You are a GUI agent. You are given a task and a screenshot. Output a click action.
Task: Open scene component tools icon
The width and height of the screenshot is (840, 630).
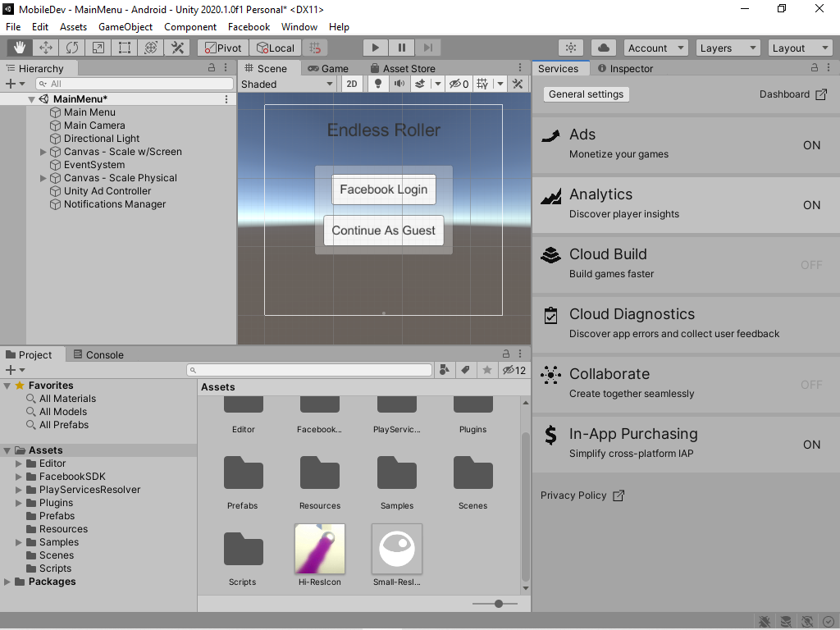click(x=518, y=84)
